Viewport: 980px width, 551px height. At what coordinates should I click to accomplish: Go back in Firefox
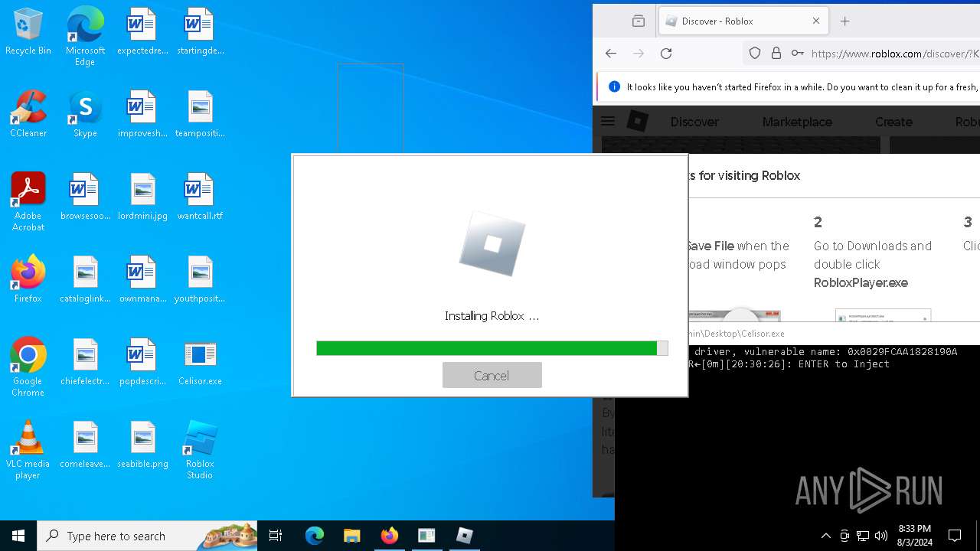[611, 54]
